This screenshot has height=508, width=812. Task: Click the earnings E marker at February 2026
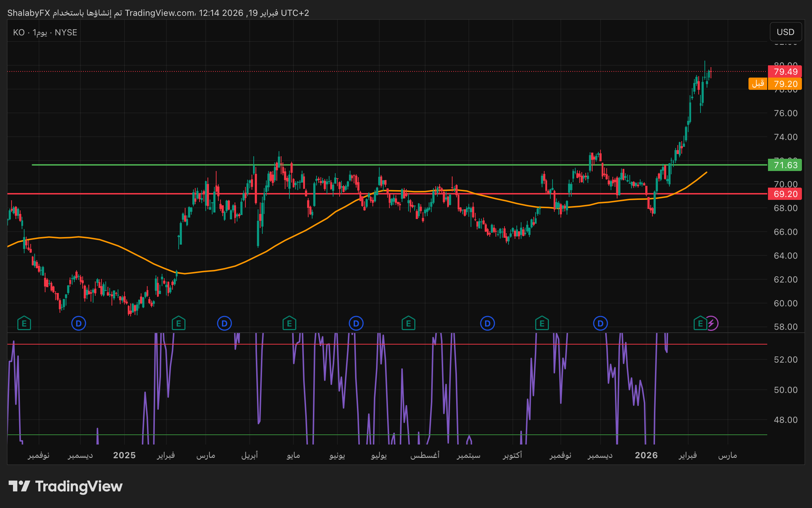pyautogui.click(x=700, y=323)
